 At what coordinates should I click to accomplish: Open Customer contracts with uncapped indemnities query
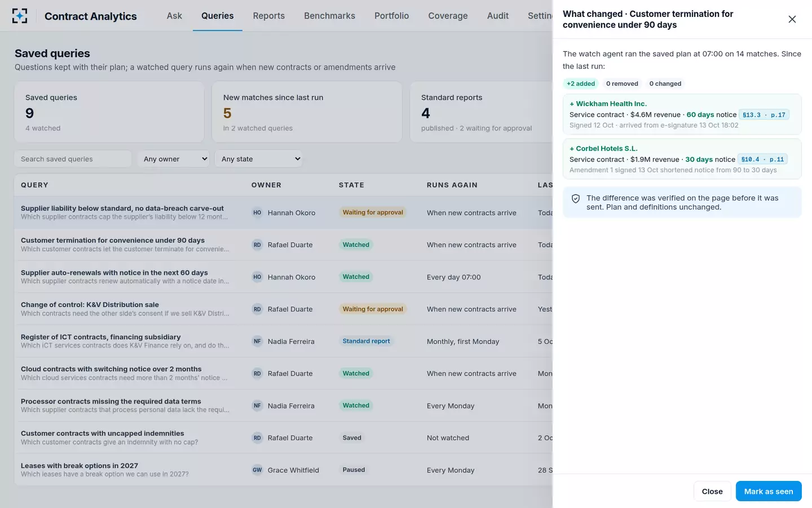point(103,433)
